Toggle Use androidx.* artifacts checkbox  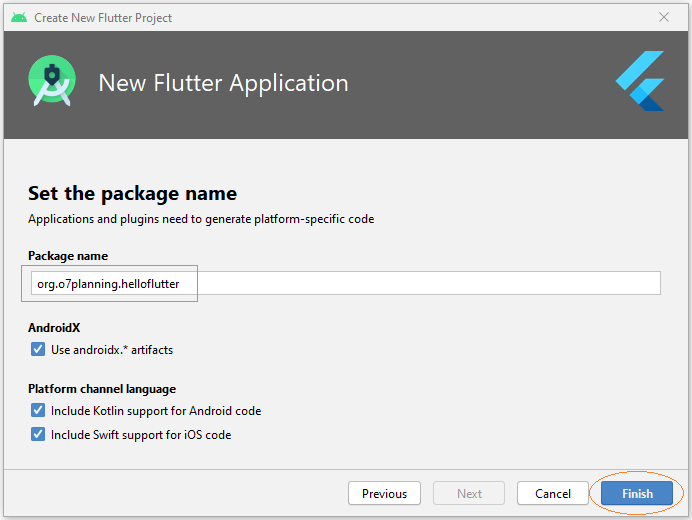click(38, 349)
